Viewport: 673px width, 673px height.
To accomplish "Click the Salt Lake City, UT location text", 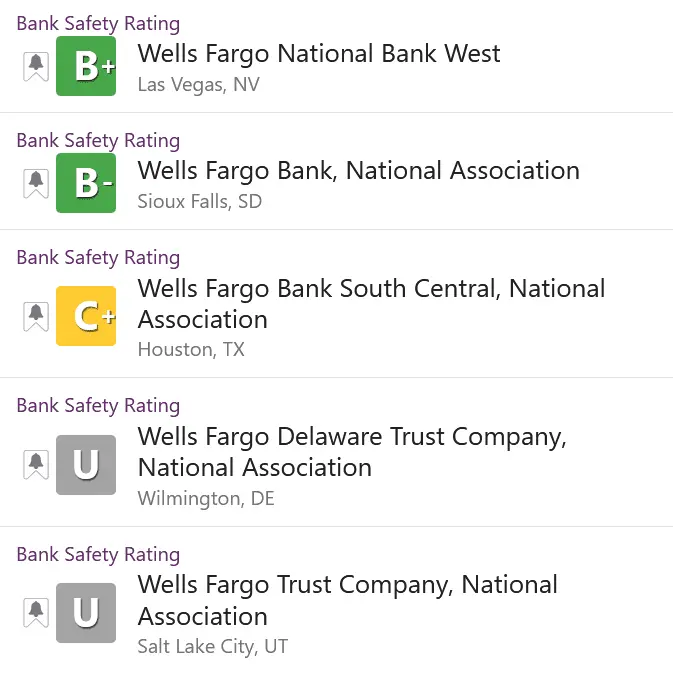I will tap(212, 647).
